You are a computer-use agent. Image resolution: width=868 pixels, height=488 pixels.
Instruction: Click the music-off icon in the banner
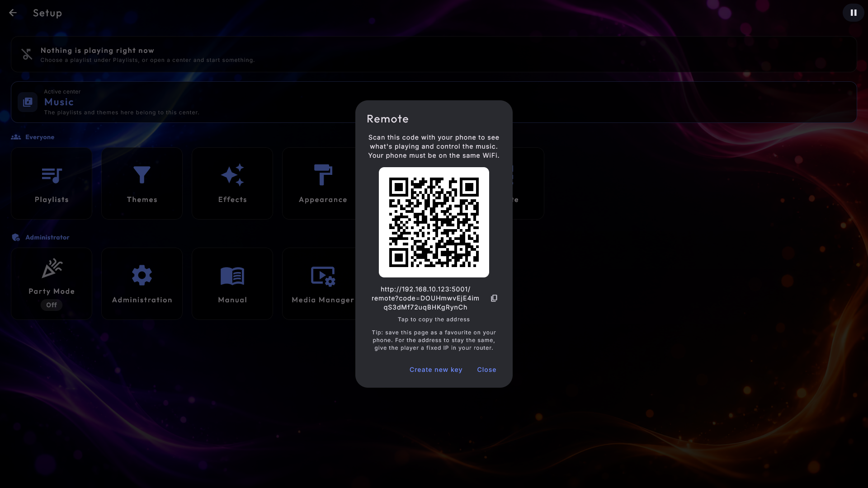(x=27, y=54)
